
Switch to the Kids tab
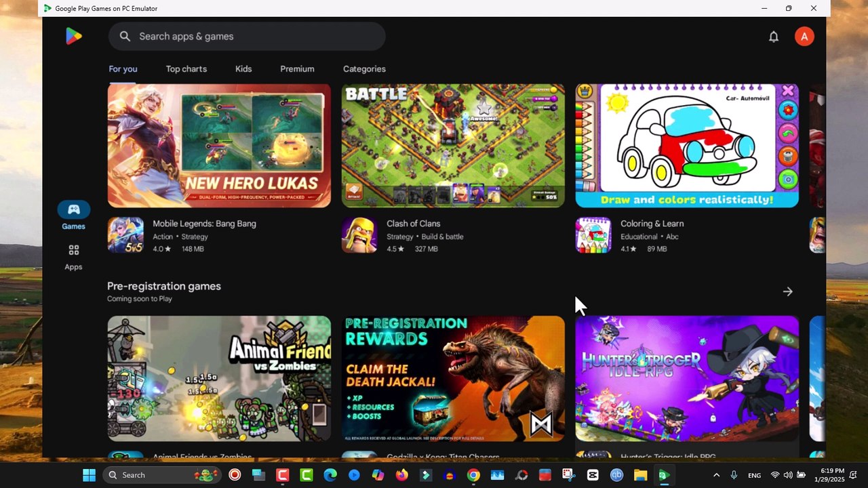coord(243,69)
